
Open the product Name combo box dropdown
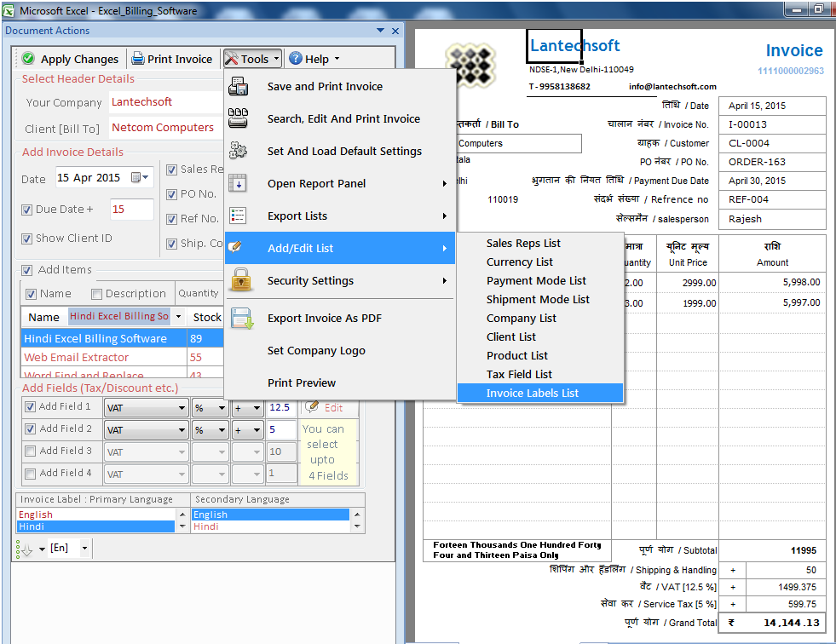pyautogui.click(x=178, y=317)
